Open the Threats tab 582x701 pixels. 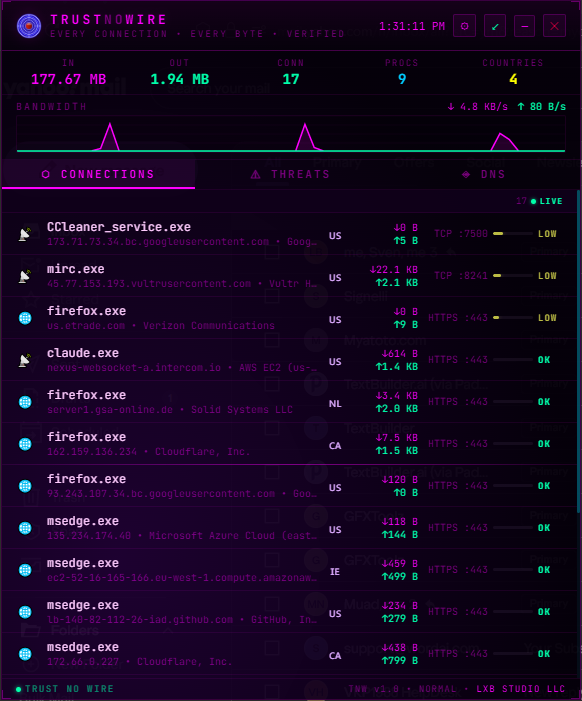[291, 174]
